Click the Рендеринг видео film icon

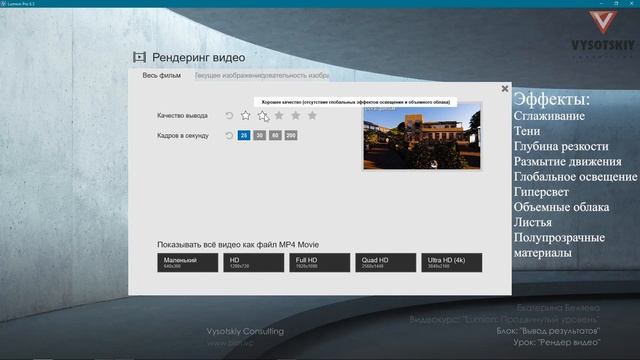click(x=140, y=57)
